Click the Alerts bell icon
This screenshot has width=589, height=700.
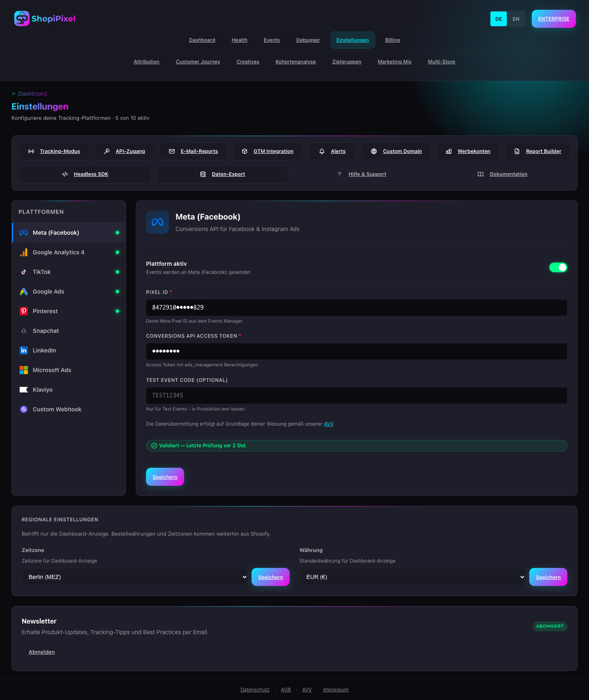click(x=322, y=151)
